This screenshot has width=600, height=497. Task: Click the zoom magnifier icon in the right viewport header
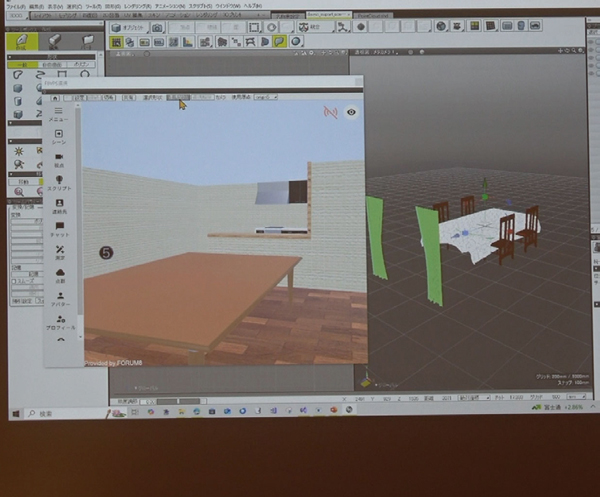click(x=574, y=50)
